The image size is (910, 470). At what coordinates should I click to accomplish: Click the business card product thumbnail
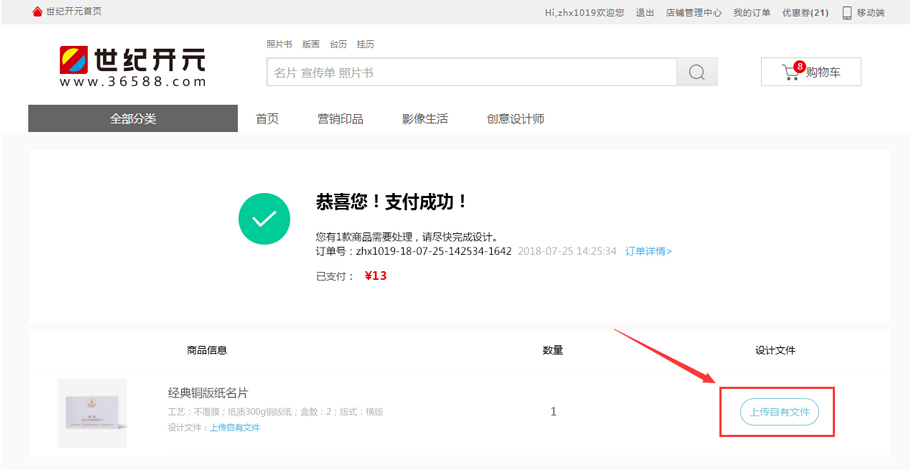tap(93, 412)
